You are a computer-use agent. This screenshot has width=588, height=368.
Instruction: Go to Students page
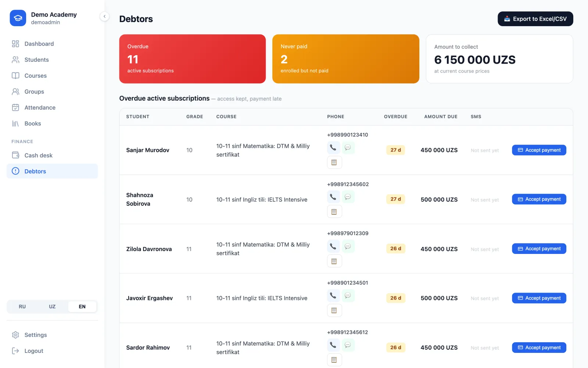[52, 60]
